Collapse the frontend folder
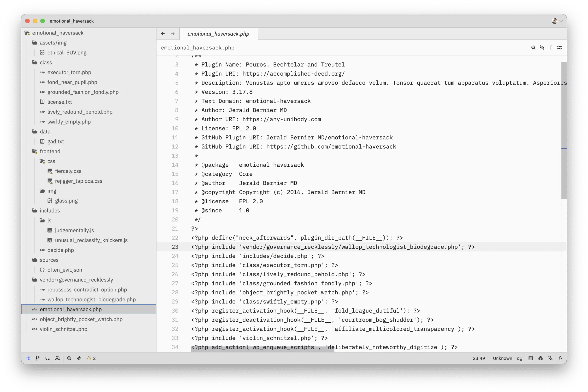 point(50,151)
